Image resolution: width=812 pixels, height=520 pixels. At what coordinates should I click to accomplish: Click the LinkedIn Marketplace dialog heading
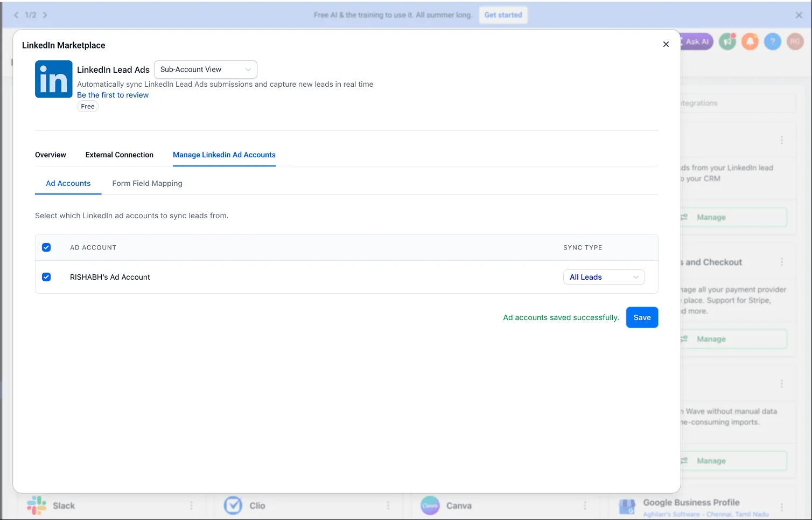click(64, 45)
